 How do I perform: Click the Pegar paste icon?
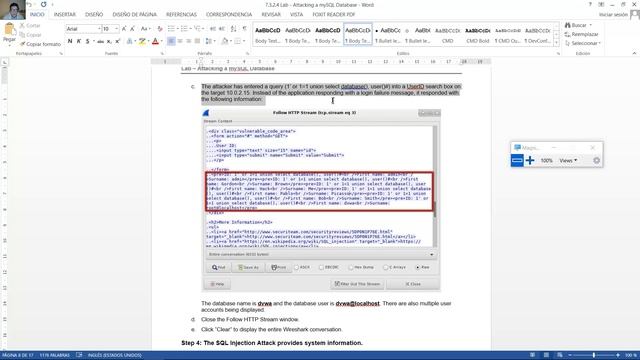[x=9, y=30]
